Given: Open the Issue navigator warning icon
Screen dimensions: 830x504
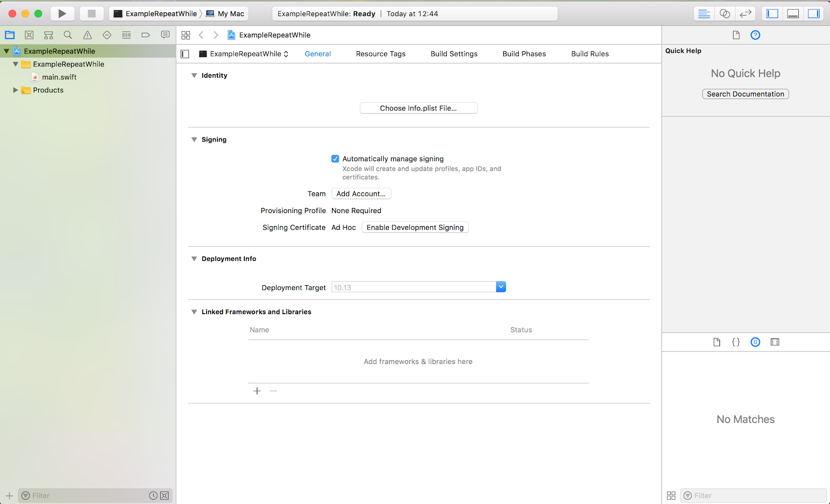Looking at the screenshot, I should tap(88, 35).
